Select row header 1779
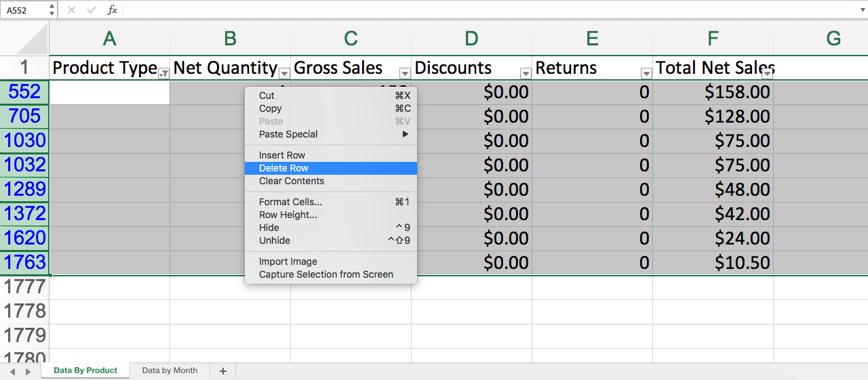868x380 pixels. (24, 336)
